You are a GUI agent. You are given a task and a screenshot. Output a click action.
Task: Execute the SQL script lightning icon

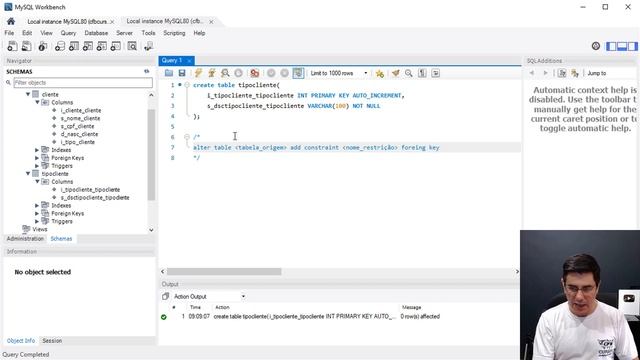click(x=198, y=73)
